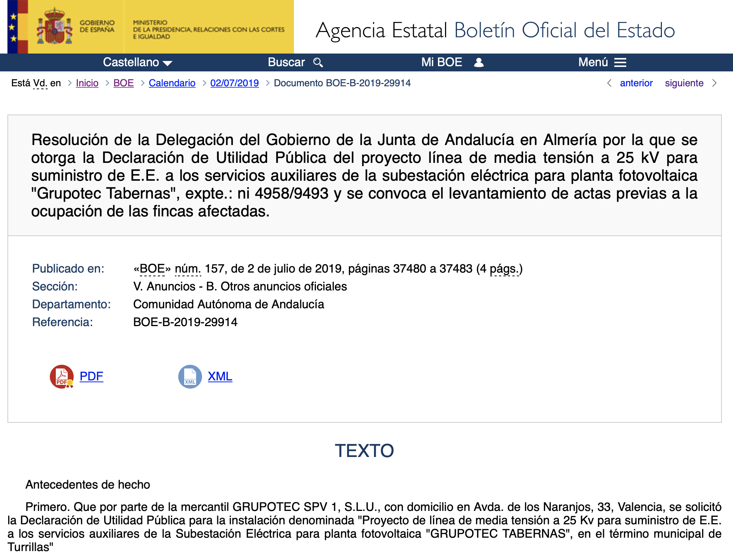Click the magnifying glass search icon
Screen dimensions: 733x560
point(318,62)
